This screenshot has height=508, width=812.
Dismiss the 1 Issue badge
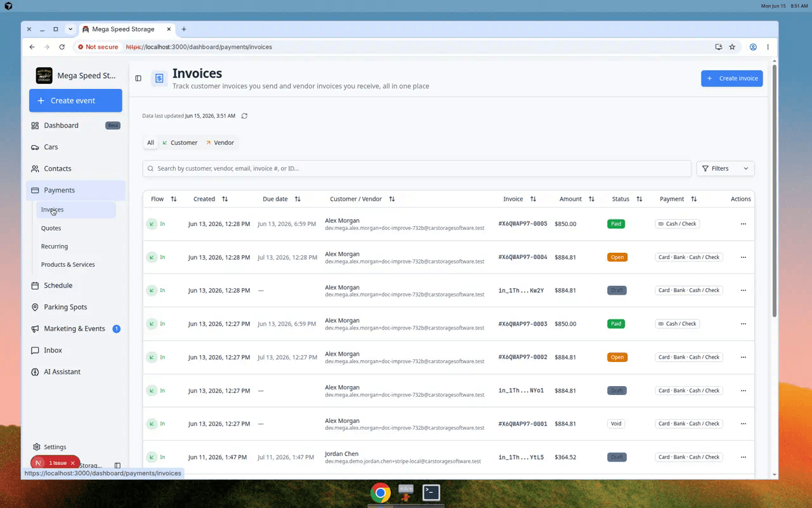(x=73, y=464)
